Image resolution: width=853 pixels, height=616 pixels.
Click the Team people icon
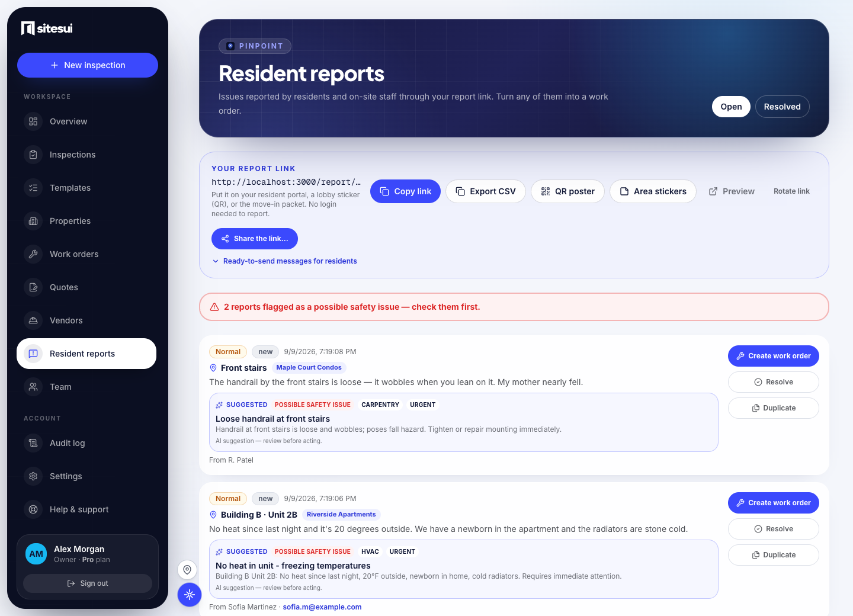click(33, 387)
